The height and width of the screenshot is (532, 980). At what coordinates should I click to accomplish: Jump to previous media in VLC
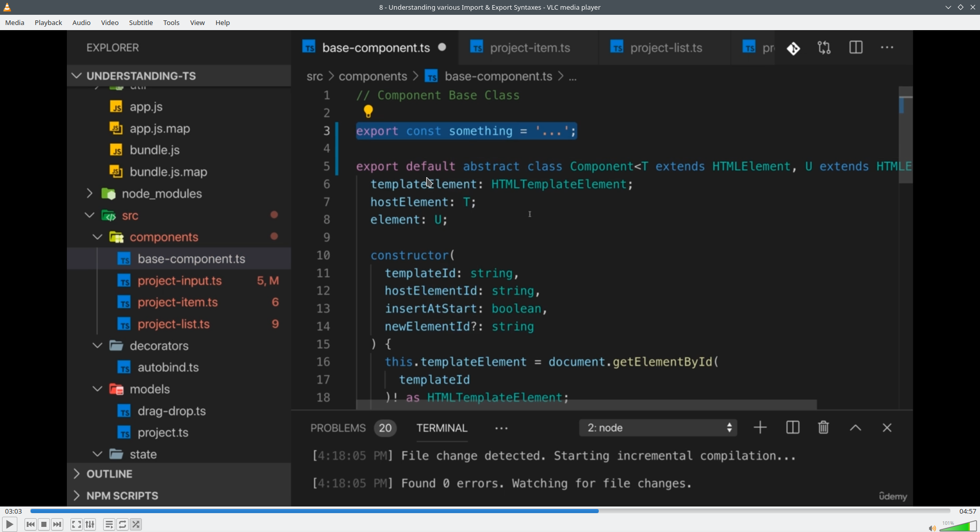tap(31, 524)
